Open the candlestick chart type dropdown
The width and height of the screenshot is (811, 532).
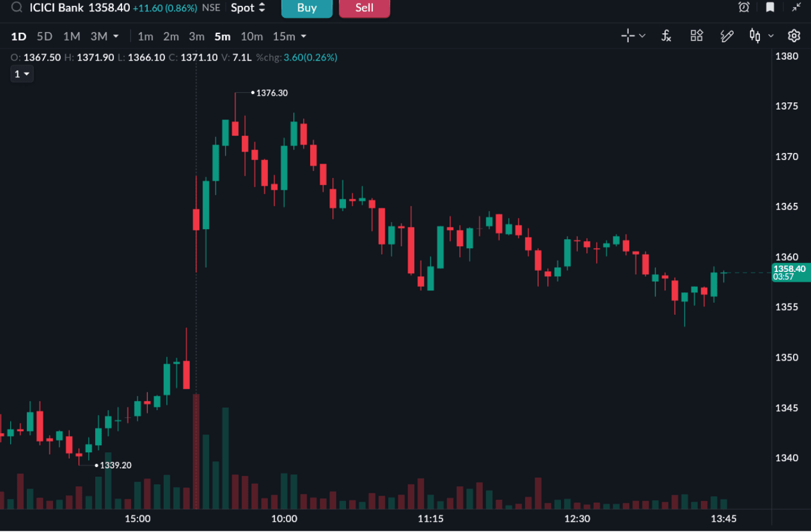tap(762, 36)
